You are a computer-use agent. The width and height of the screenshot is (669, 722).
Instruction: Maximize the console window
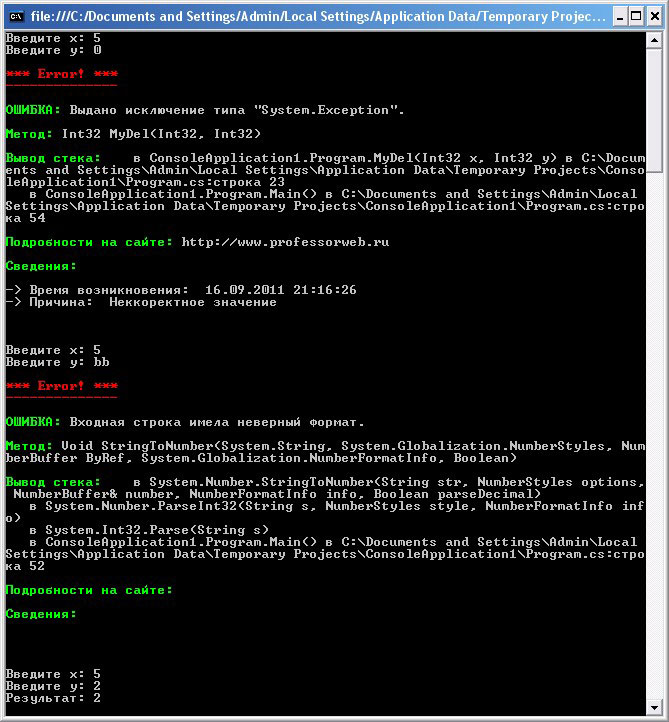click(637, 17)
